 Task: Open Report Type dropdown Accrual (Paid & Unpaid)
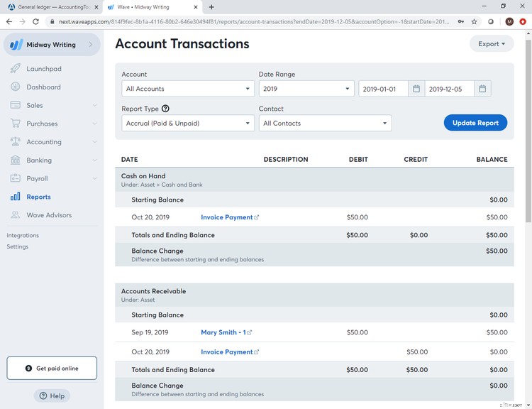click(188, 124)
